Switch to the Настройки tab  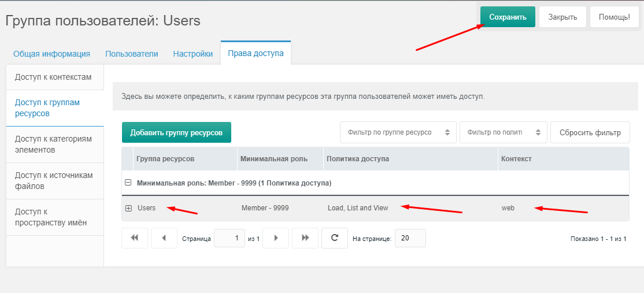[193, 54]
